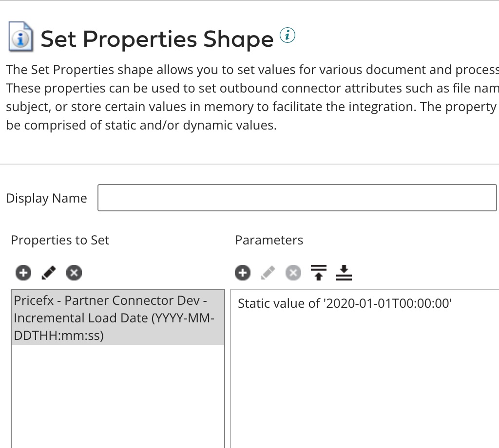Click the Properties to Set label

click(60, 240)
